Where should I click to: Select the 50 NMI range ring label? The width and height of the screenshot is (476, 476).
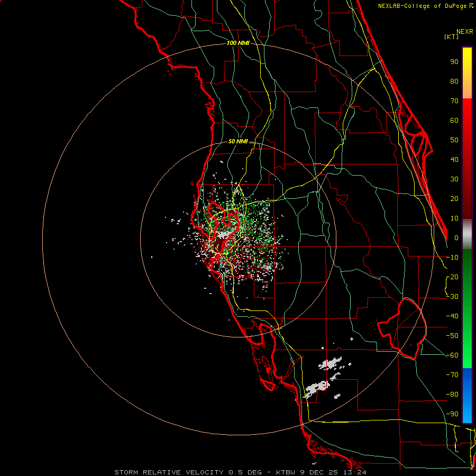pyautogui.click(x=238, y=141)
